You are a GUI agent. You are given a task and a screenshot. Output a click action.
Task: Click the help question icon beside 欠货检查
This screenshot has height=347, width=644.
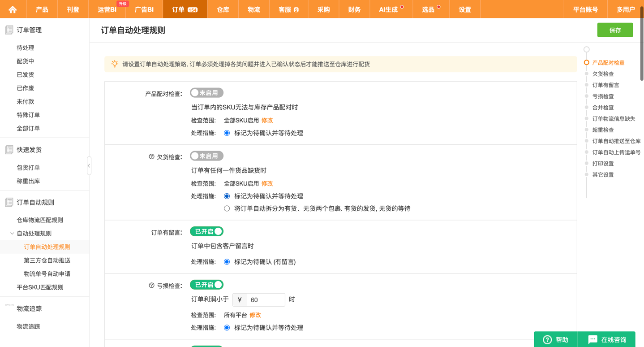pyautogui.click(x=151, y=157)
